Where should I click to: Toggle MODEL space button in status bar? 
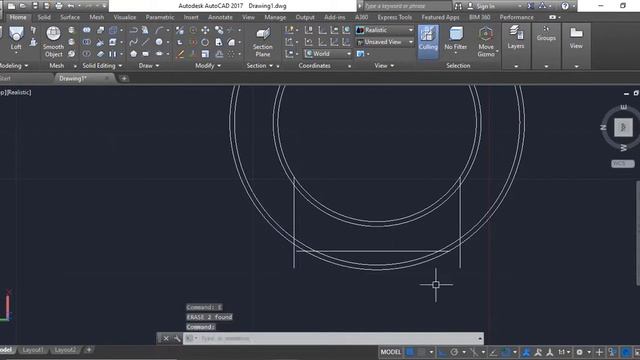[x=391, y=352]
